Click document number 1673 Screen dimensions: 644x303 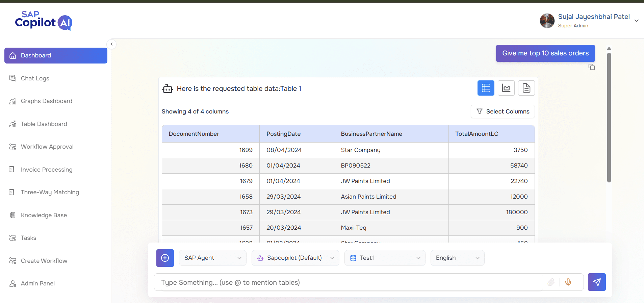(x=211, y=212)
